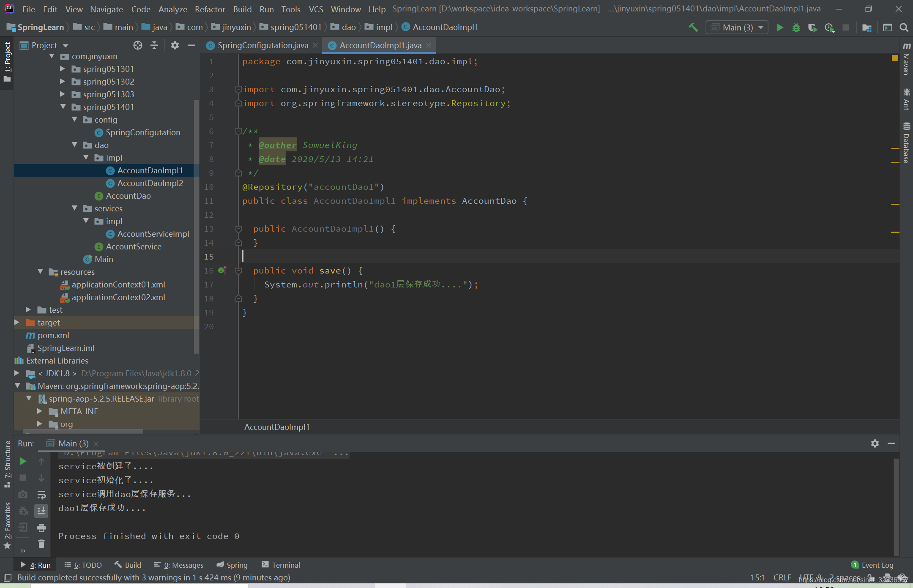Toggle soft-wrap in Run console
This screenshot has width=913, height=588.
41,494
